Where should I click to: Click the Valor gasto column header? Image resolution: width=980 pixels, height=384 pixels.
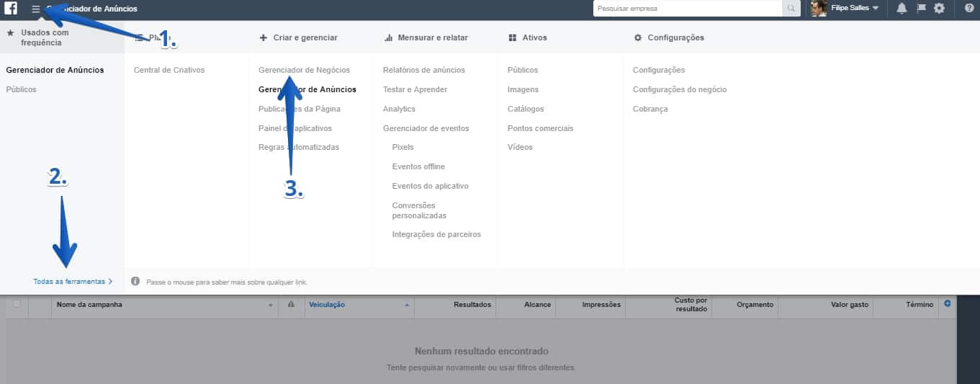[x=850, y=305]
